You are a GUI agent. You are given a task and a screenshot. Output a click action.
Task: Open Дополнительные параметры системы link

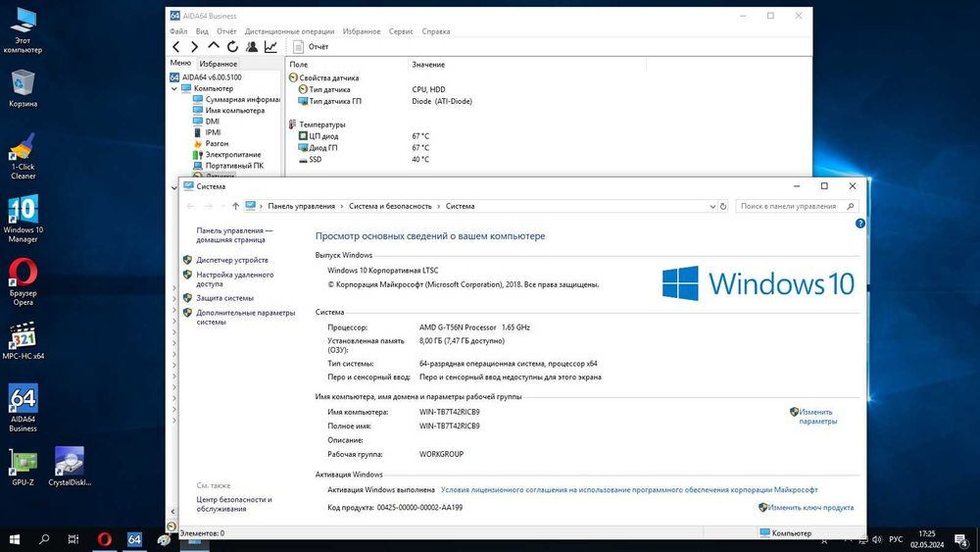pos(246,317)
